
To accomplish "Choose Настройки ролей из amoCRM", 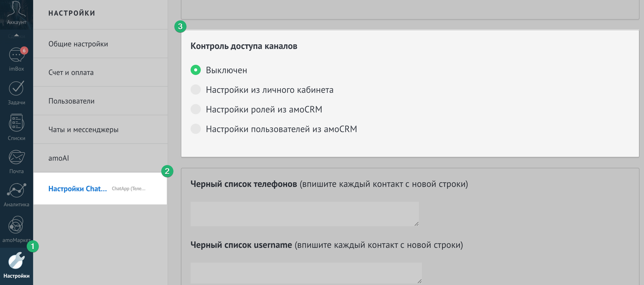I will tap(196, 109).
